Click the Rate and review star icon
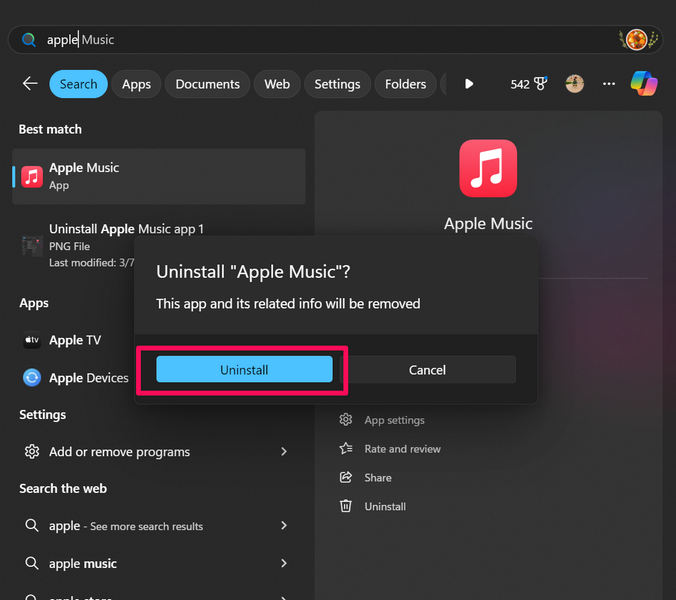This screenshot has width=676, height=600. pos(346,449)
